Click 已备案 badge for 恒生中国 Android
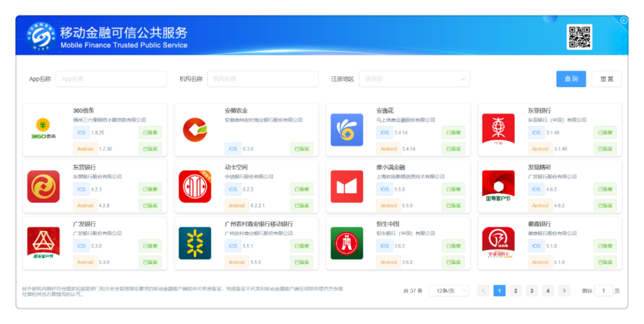The width and height of the screenshot is (644, 324). coord(453,263)
